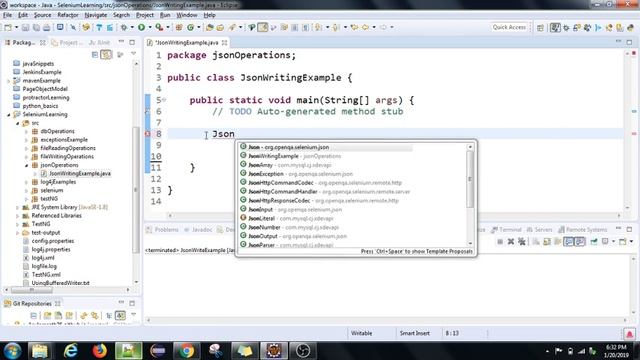The height and width of the screenshot is (360, 640).
Task: Switch to the Project Explorer tab
Action: [67, 42]
